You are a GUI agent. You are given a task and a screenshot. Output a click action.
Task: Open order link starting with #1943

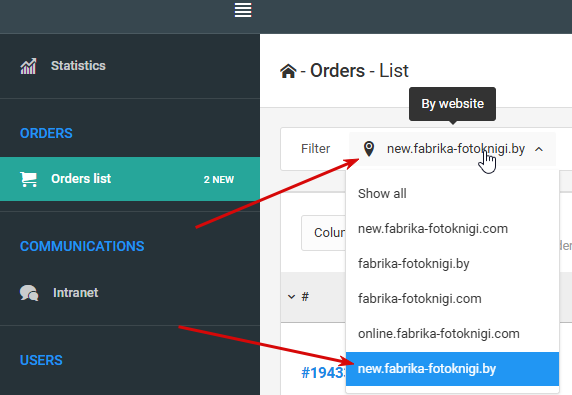[324, 373]
